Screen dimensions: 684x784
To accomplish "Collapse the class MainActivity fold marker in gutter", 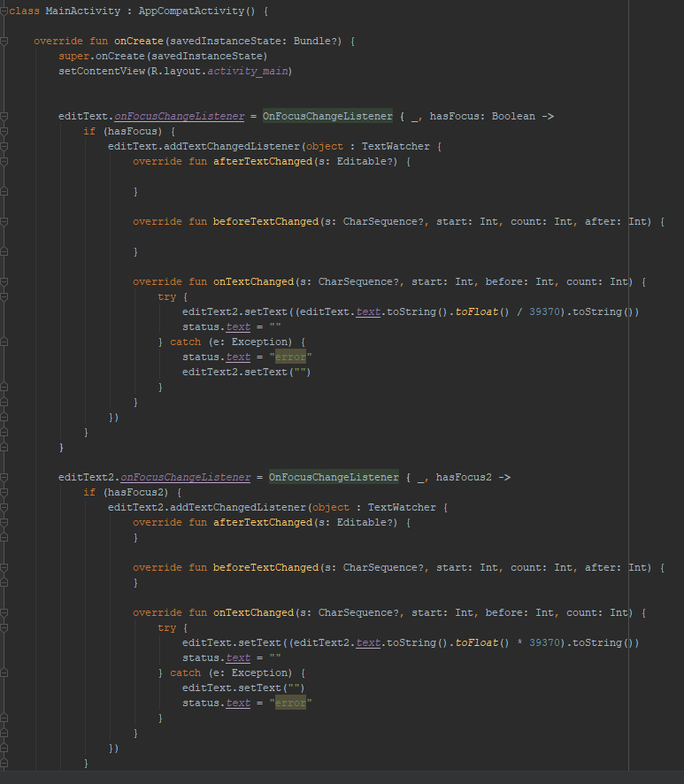I will 4,11.
